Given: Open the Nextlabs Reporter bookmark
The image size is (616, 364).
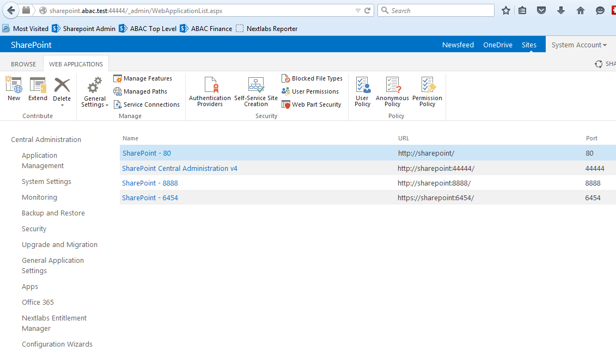Looking at the screenshot, I should click(267, 29).
